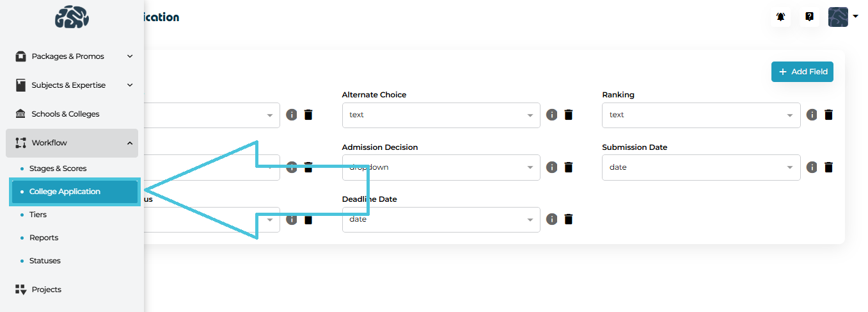Open the Tiers workflow link
Viewport: 868px width, 312px height.
38,215
